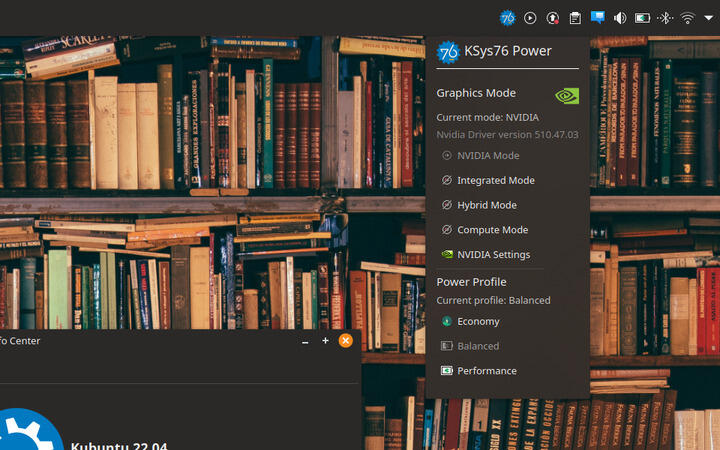The width and height of the screenshot is (720, 450).
Task: Open the Bluetooth tray icon
Action: pos(665,18)
